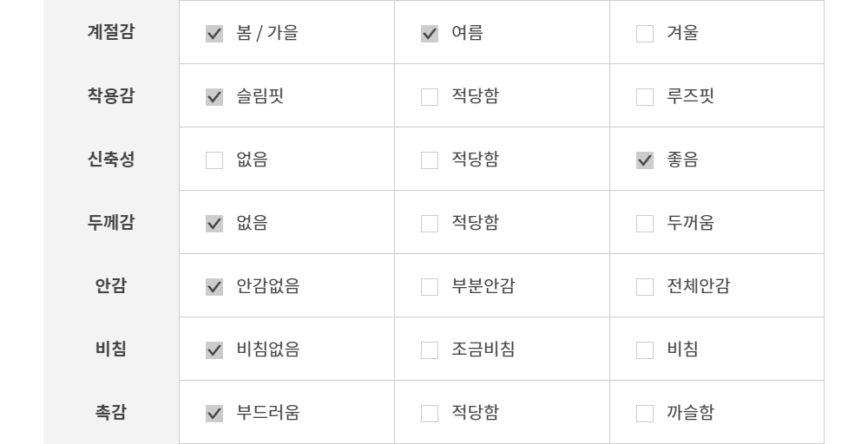
Task: Check 없음 in the 신축성 row
Action: click(214, 160)
